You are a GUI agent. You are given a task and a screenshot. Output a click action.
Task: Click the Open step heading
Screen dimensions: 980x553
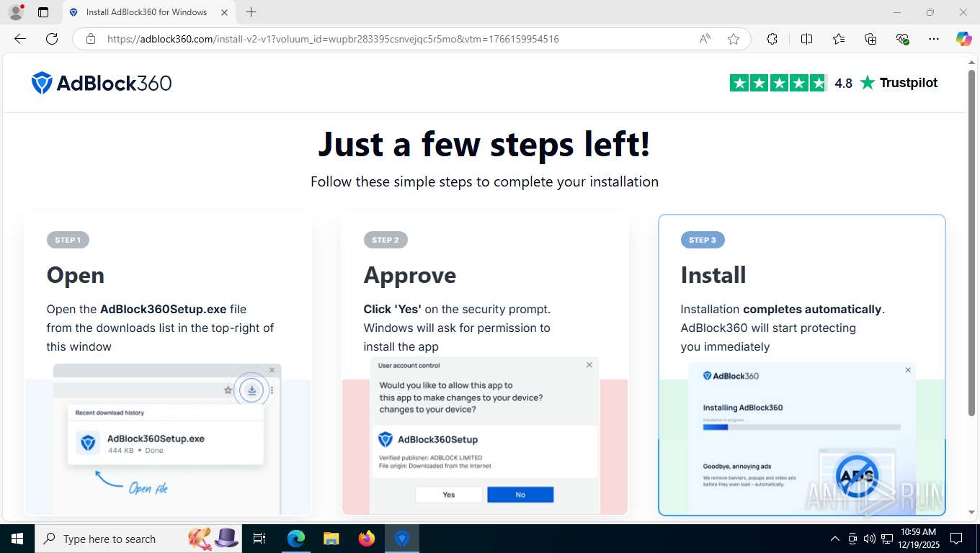click(x=76, y=275)
